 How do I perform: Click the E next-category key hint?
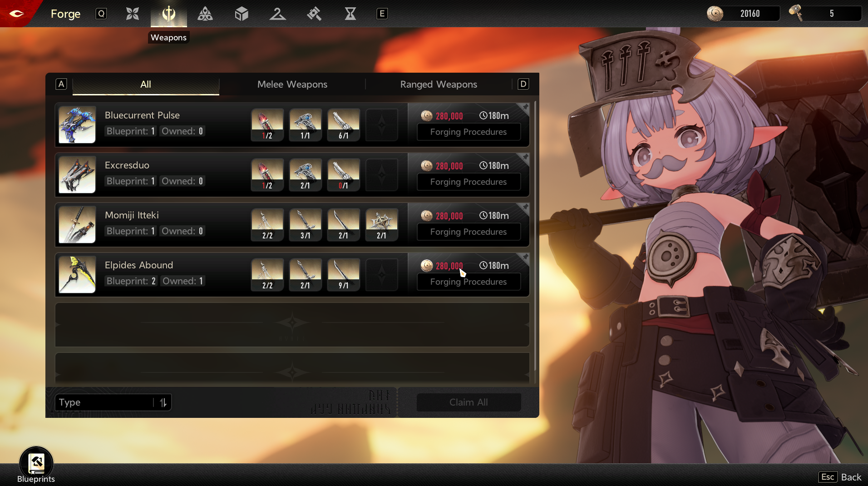tap(382, 14)
